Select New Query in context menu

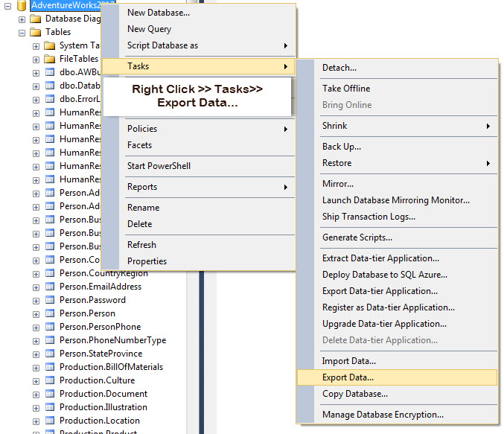tap(198, 29)
